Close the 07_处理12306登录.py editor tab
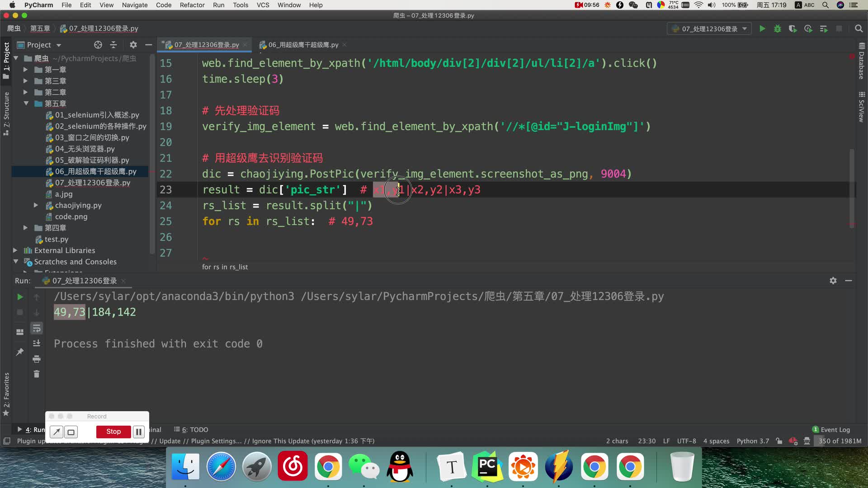Screen dimensions: 868x488 tap(245, 45)
